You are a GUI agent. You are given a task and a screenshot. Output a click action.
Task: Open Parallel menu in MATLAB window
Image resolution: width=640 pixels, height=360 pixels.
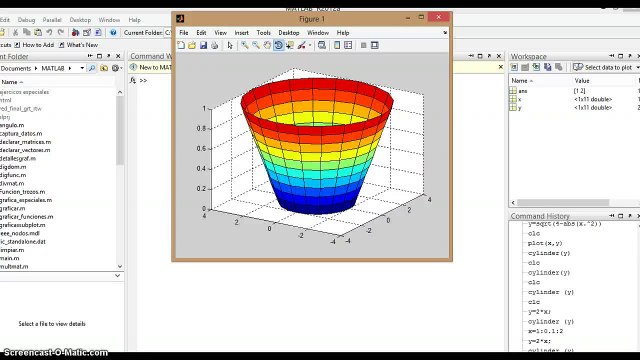(52, 20)
